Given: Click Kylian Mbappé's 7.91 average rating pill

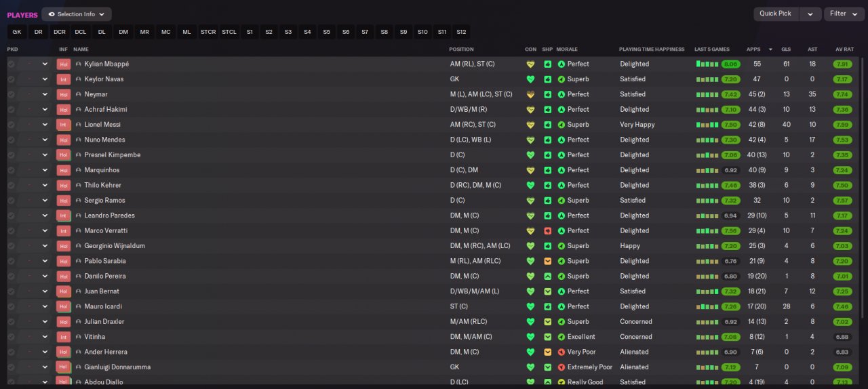Looking at the screenshot, I should pyautogui.click(x=843, y=64).
